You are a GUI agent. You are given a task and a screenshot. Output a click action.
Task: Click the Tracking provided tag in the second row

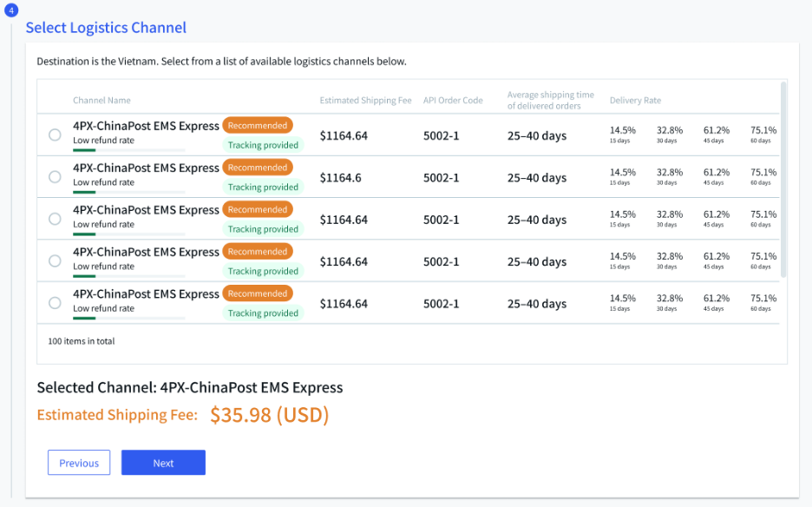point(263,187)
